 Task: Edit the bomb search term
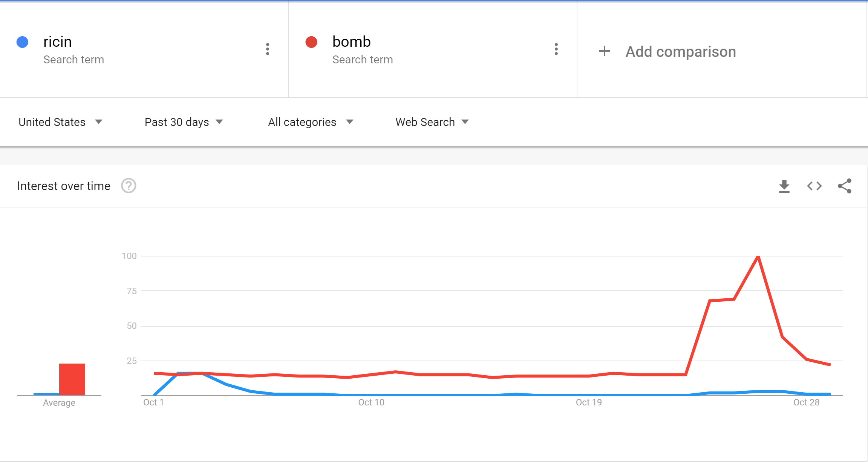pos(351,42)
